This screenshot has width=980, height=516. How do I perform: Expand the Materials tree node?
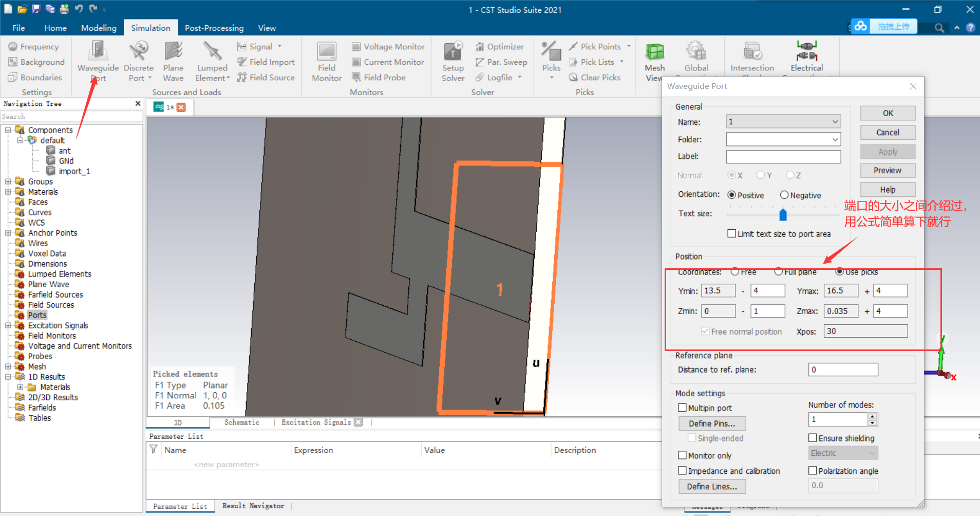click(8, 192)
